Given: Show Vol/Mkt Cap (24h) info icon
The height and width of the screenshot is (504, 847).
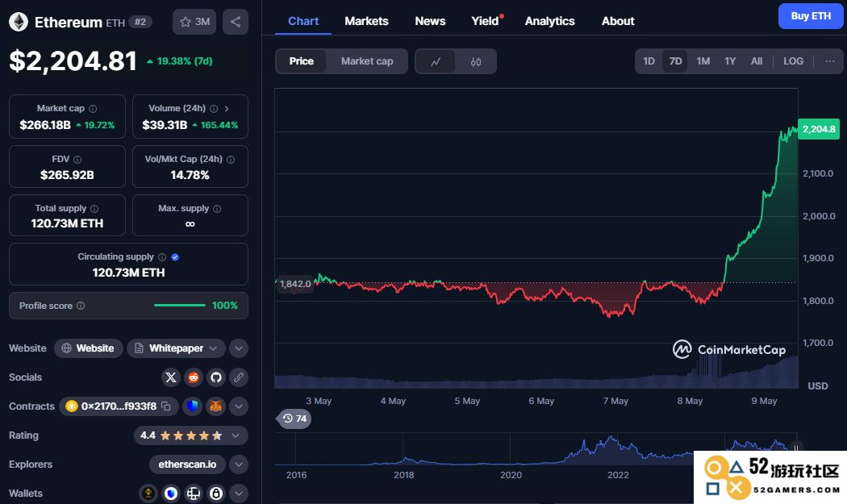Looking at the screenshot, I should (231, 160).
